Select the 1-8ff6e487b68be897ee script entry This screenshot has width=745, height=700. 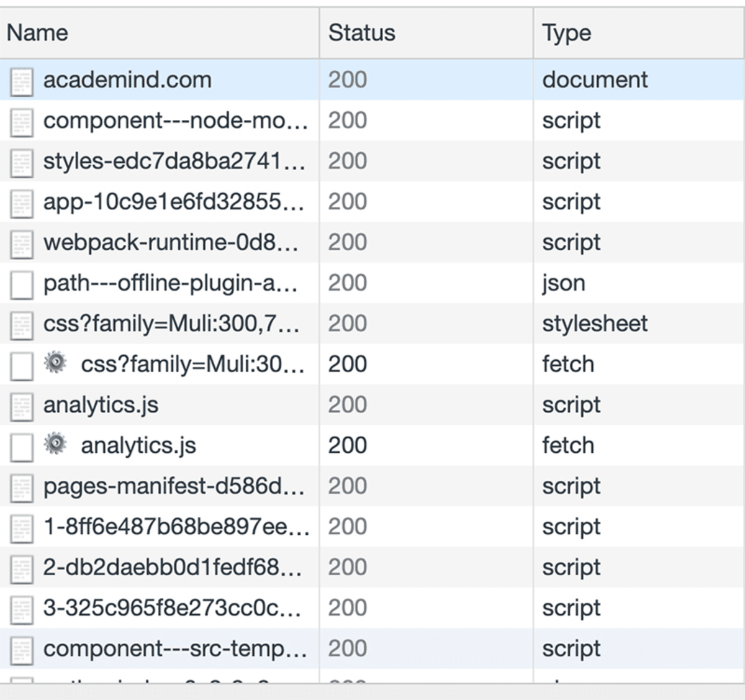point(177,526)
